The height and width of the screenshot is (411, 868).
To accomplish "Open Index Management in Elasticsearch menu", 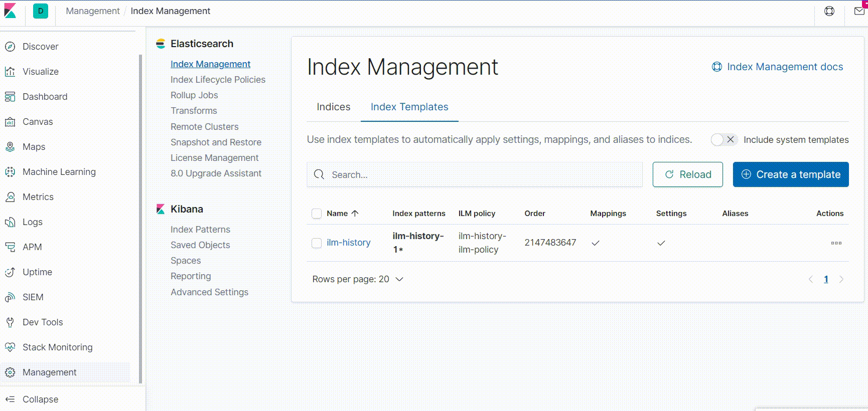I will tap(210, 64).
